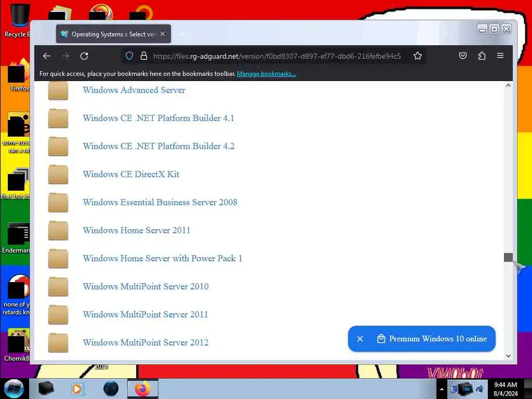Open the extensions puzzle icon
This screenshot has height=399, width=532.
point(482,56)
